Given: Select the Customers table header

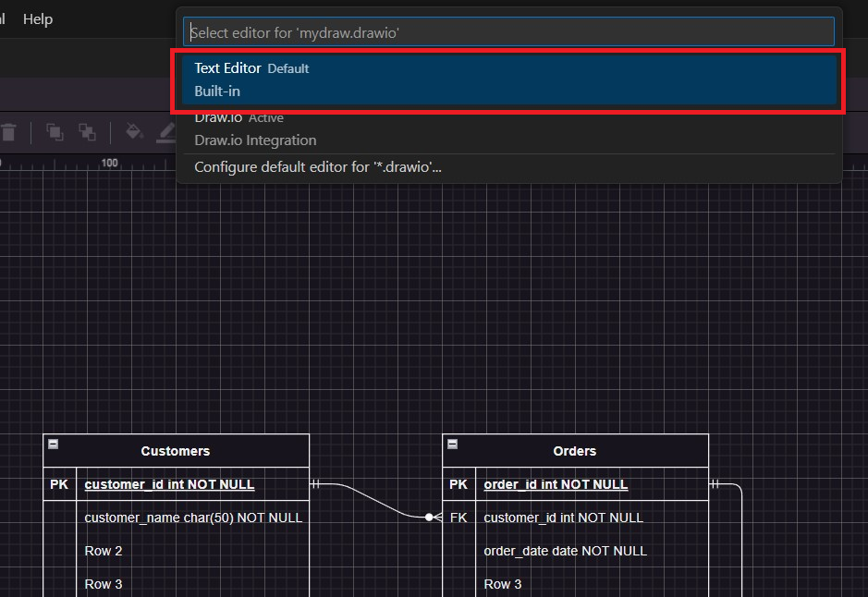Looking at the screenshot, I should click(x=176, y=451).
